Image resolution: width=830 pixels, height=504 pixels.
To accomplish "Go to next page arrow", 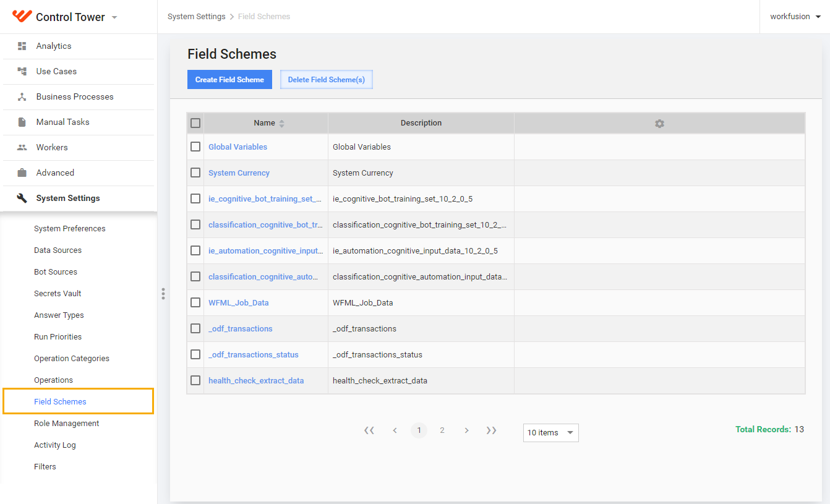I will (x=466, y=430).
